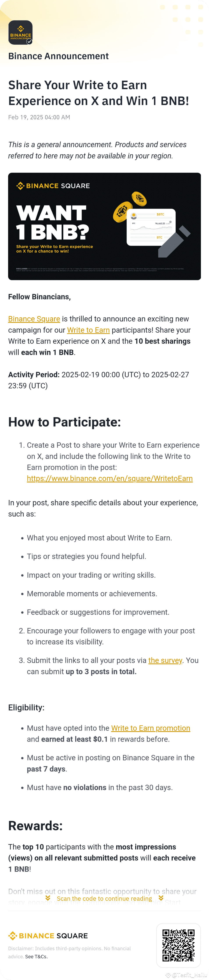Click the verified checkmark badge on the logo

(x=29, y=42)
